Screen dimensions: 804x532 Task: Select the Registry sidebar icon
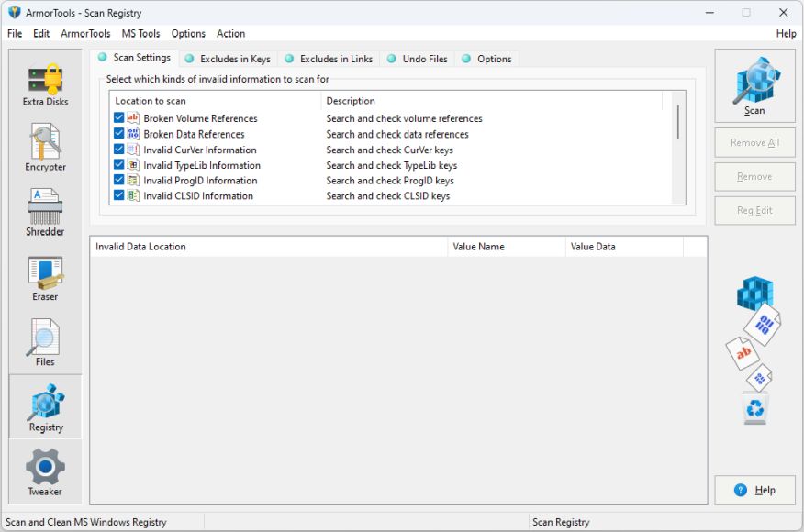click(45, 407)
